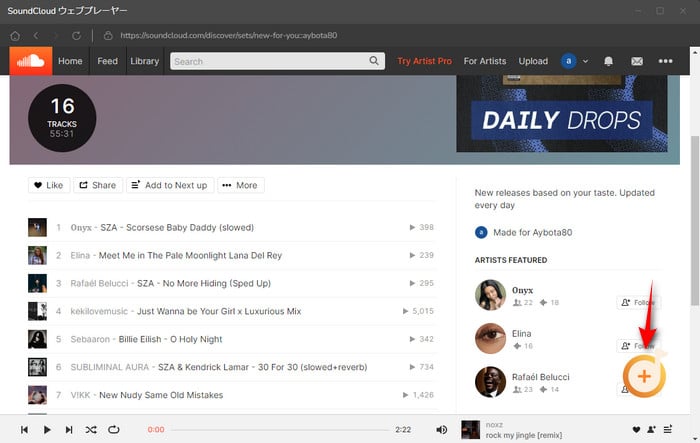Open the More options dropdown
This screenshot has height=443, width=700.
240,185
